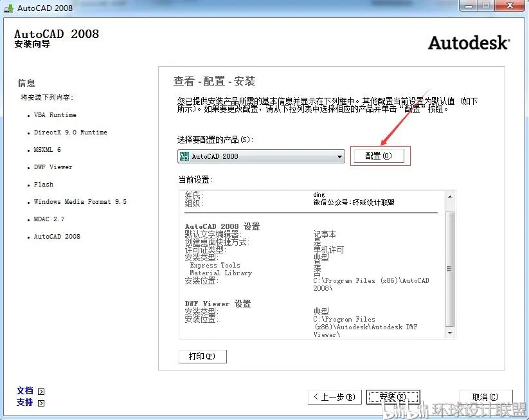529x420 pixels.
Task: Click DWF Viewer in the left install list
Action: [x=53, y=167]
